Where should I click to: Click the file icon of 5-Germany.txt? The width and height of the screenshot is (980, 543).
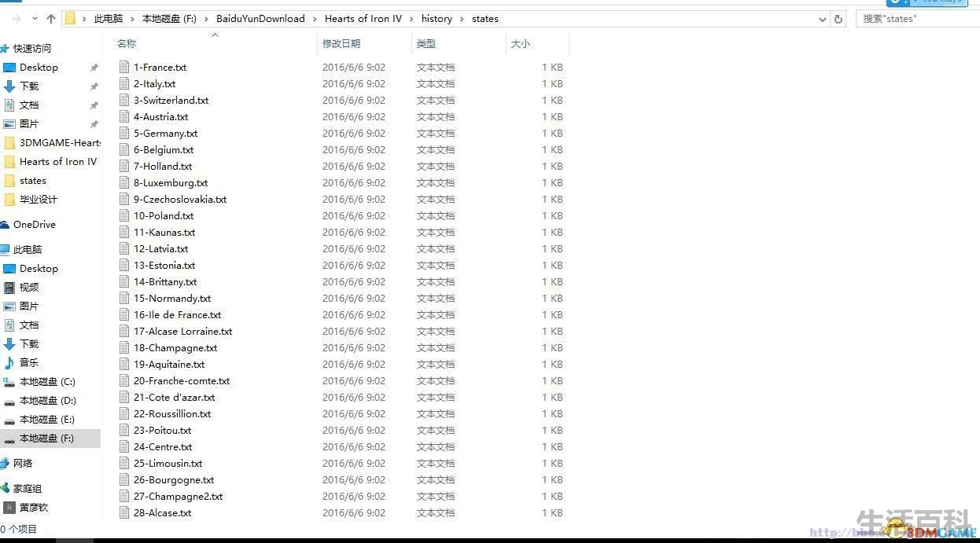pyautogui.click(x=124, y=134)
